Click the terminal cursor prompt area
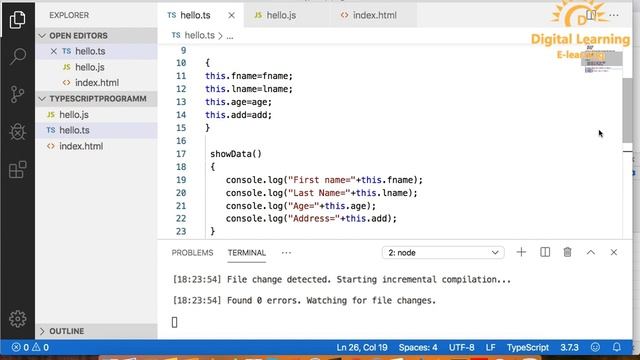The width and height of the screenshot is (640, 360). tap(175, 322)
